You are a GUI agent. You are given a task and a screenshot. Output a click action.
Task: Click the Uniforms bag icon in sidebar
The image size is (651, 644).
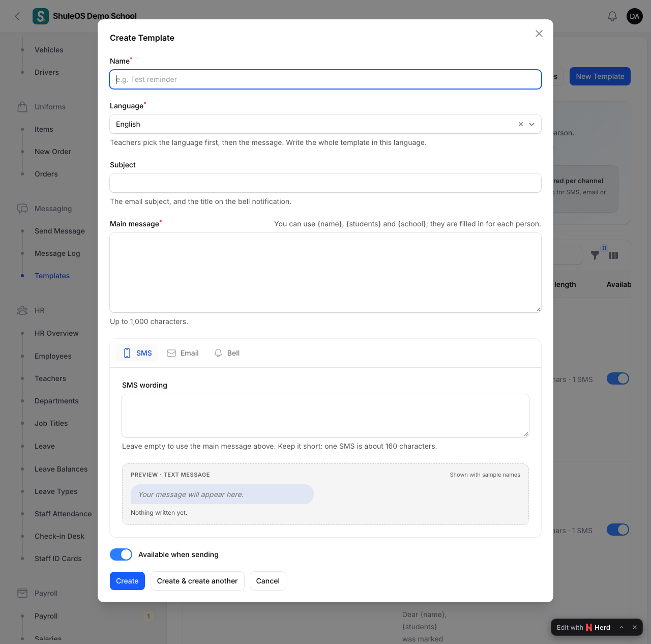(x=22, y=107)
